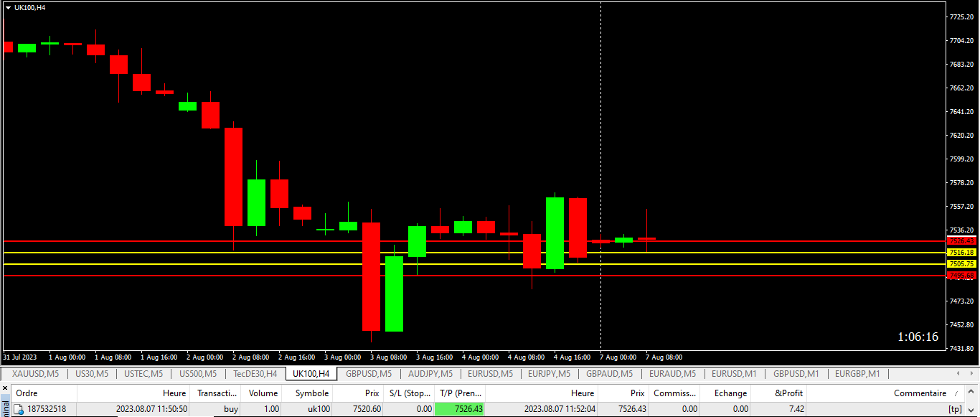This screenshot has width=980, height=417.
Task: Click the Commentaire column header
Action: pyautogui.click(x=920, y=393)
